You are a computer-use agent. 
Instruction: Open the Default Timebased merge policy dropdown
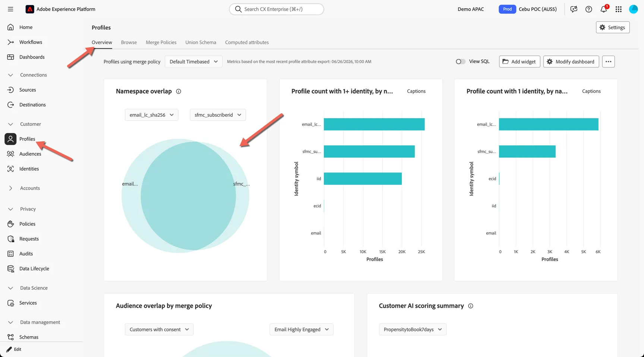(193, 61)
